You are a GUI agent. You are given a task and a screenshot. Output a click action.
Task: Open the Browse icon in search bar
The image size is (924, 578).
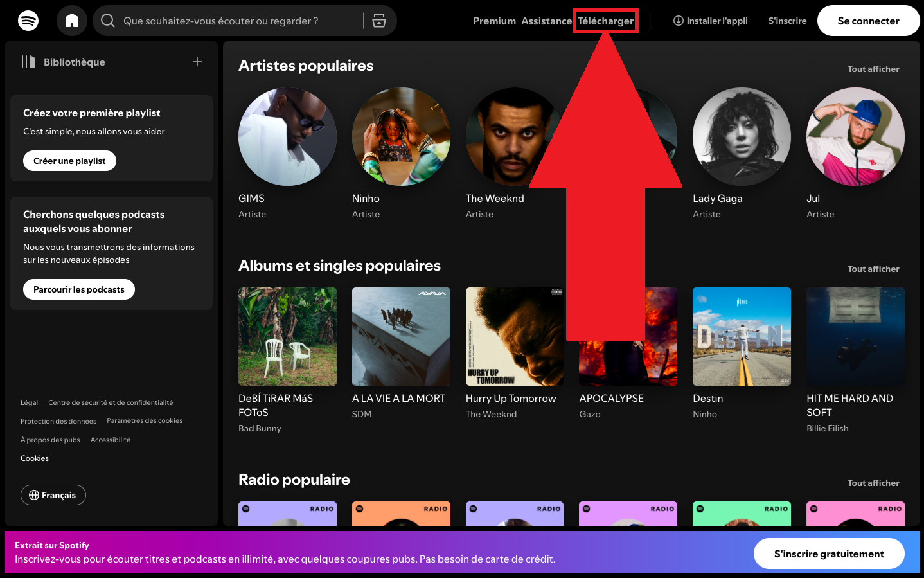pos(379,21)
